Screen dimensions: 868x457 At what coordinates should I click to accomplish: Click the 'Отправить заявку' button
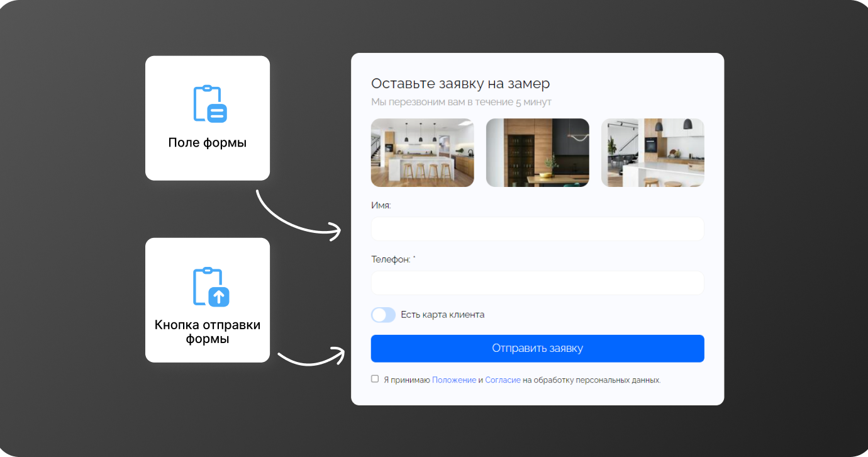[537, 348]
